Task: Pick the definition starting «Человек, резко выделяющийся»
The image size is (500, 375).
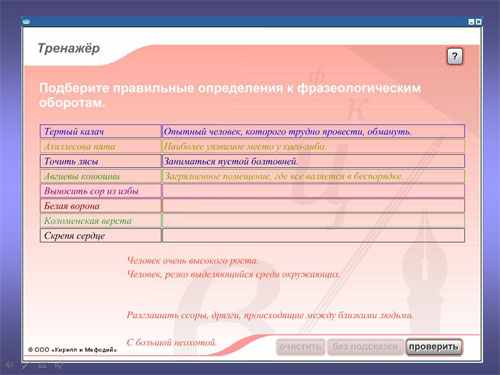Action: pos(233,274)
